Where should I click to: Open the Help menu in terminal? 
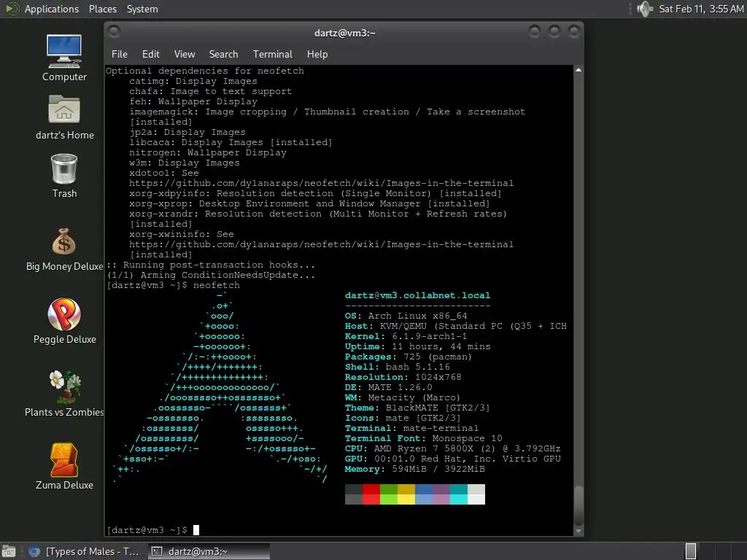click(x=317, y=54)
